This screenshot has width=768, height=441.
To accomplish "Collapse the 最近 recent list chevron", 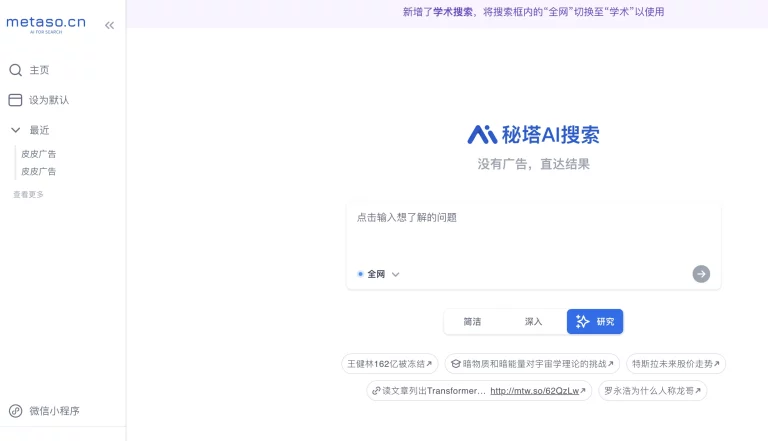I will 16,130.
